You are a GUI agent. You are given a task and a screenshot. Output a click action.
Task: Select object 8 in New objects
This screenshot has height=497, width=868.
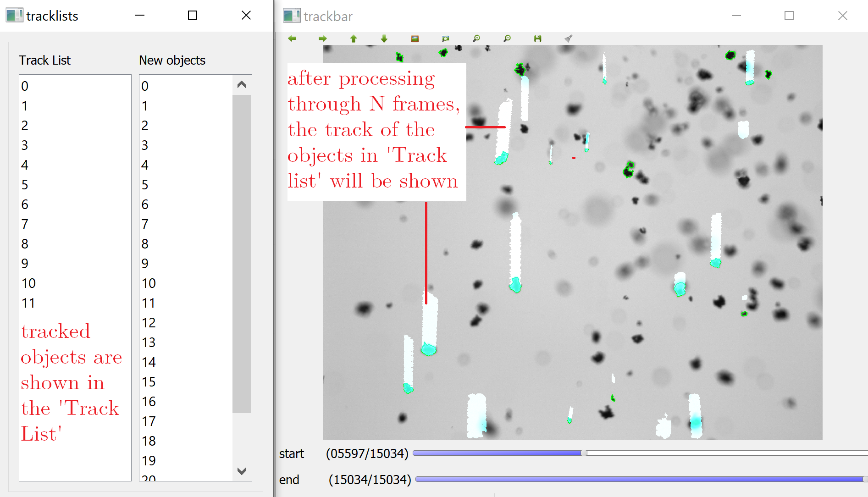tap(186, 243)
